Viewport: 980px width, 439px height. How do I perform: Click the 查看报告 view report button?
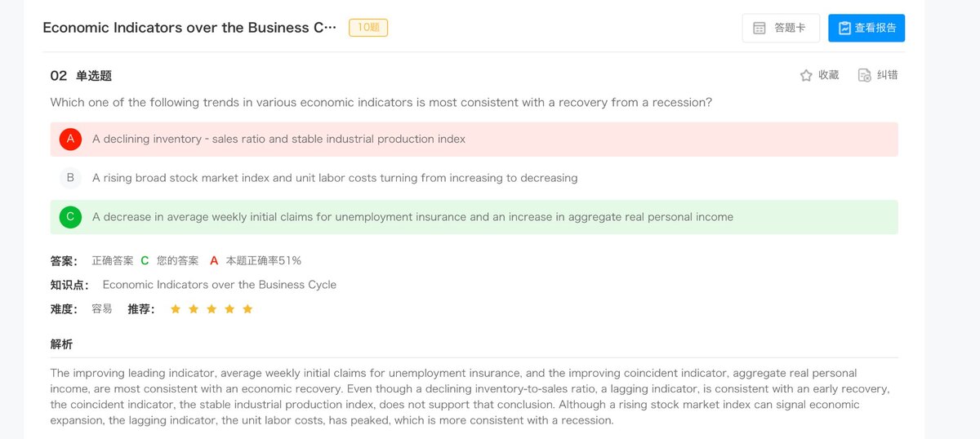pos(866,28)
